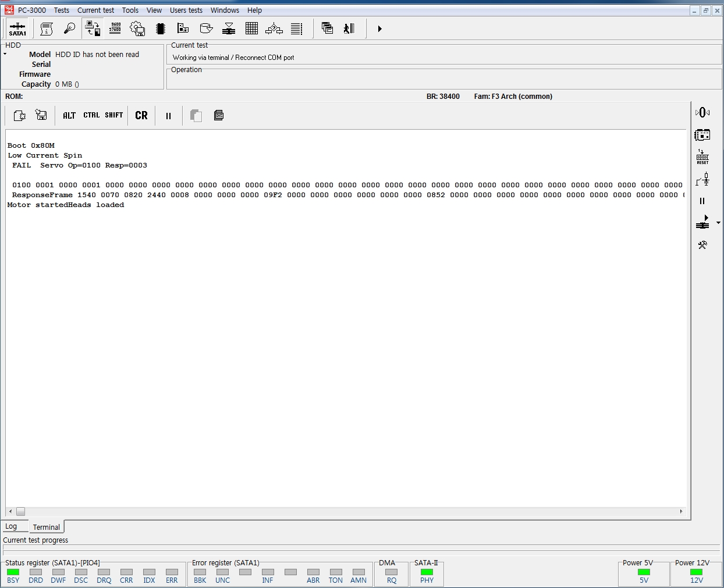
Task: Open the info scroll icon in toolbar
Action: point(47,28)
